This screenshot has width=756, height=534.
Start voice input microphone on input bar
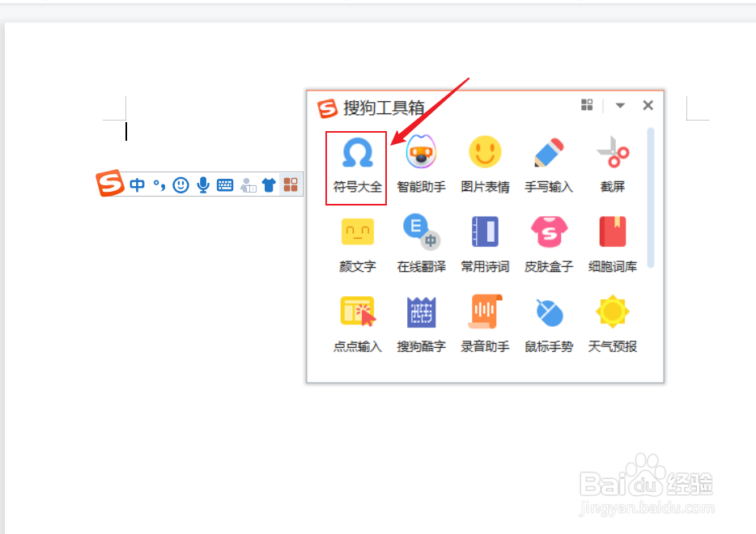[203, 184]
